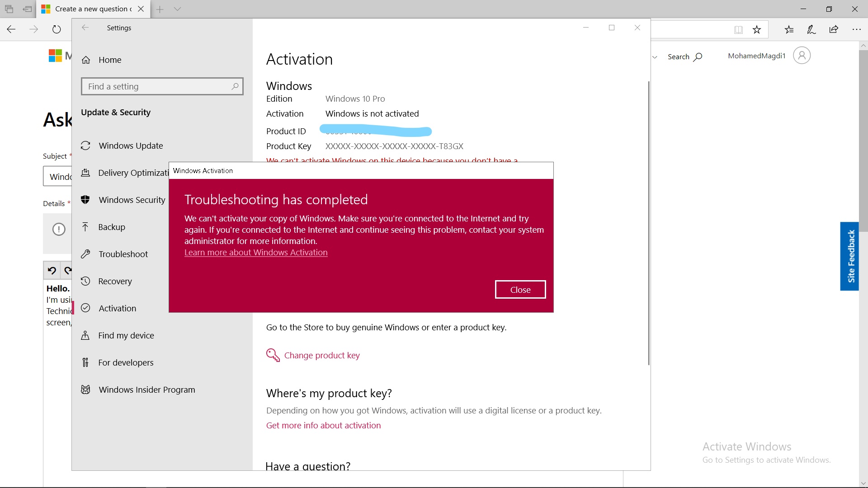Go to Settings Home
The width and height of the screenshot is (868, 488).
point(110,60)
